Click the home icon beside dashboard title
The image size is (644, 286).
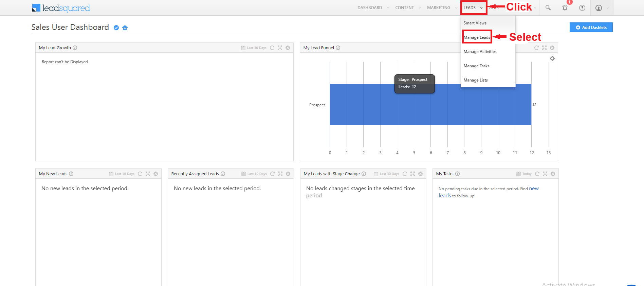click(125, 28)
